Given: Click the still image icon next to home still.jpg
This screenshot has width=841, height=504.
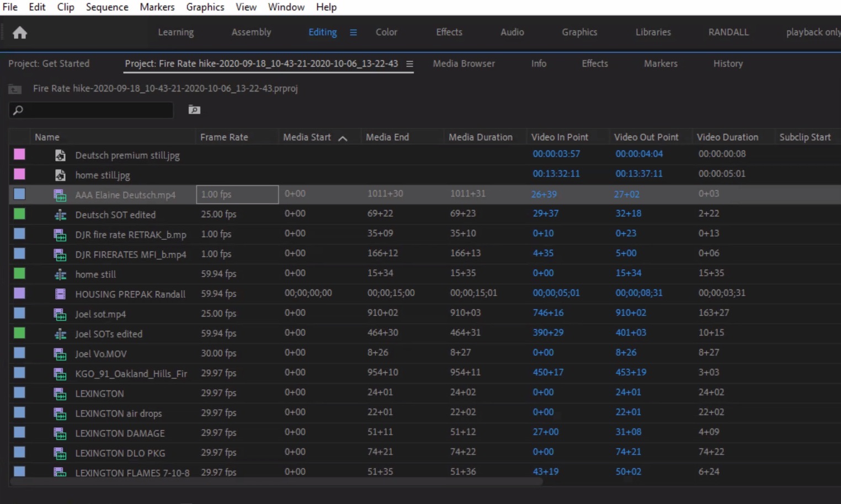Looking at the screenshot, I should pos(60,175).
